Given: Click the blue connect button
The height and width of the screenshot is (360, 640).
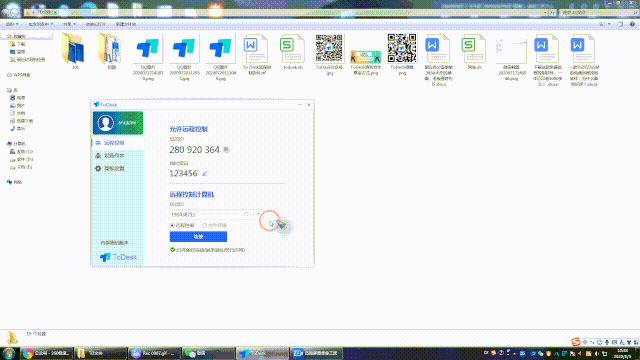Looking at the screenshot, I should point(198,237).
